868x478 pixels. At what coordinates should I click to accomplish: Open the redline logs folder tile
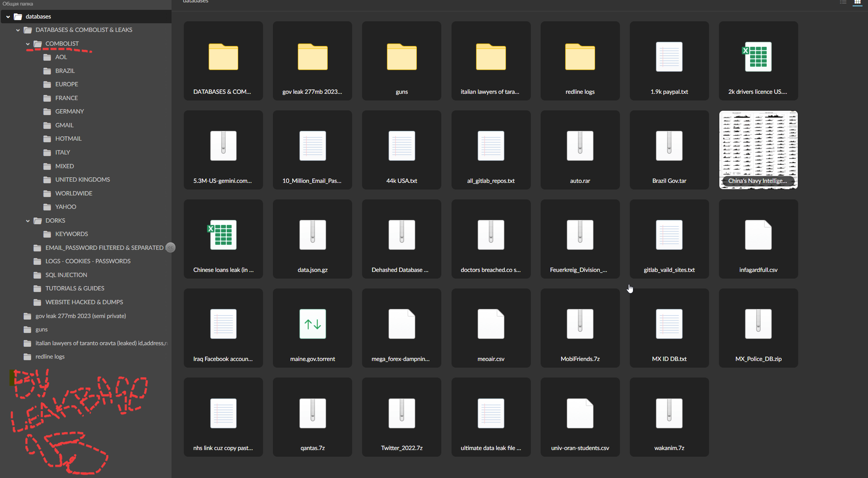[x=580, y=61]
